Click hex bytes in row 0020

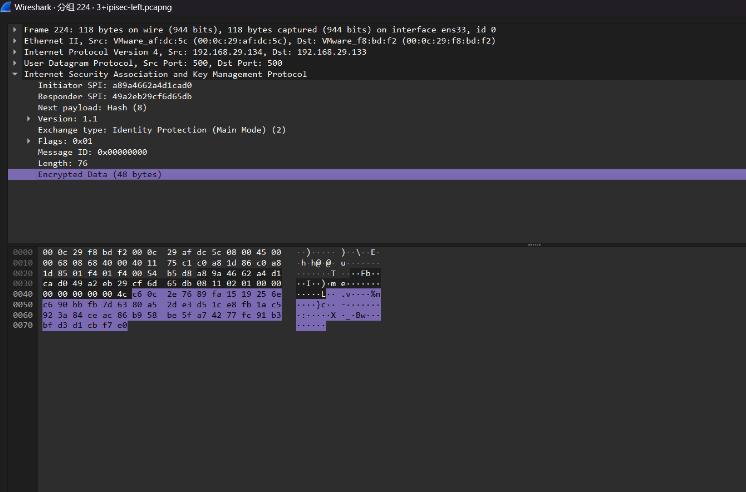point(162,273)
